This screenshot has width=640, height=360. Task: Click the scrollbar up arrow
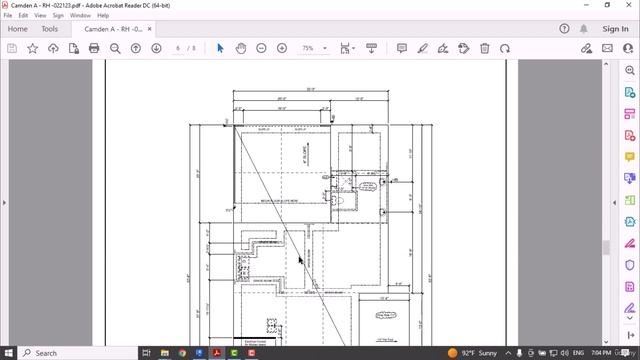pos(606,64)
